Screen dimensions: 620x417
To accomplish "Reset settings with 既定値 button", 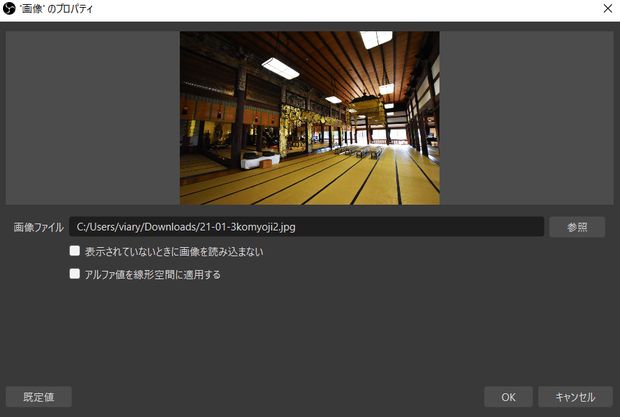I will (x=39, y=397).
